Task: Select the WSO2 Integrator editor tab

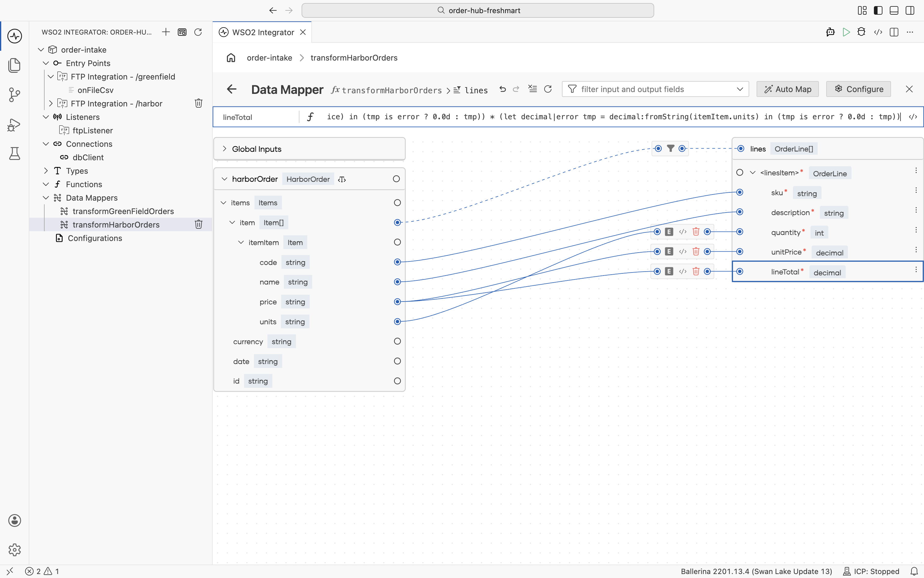Action: [262, 32]
